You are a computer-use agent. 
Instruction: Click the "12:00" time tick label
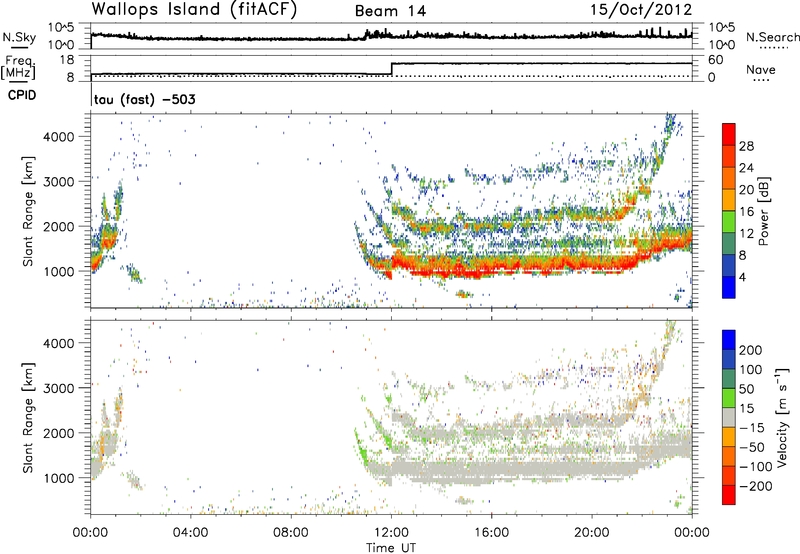pyautogui.click(x=391, y=533)
